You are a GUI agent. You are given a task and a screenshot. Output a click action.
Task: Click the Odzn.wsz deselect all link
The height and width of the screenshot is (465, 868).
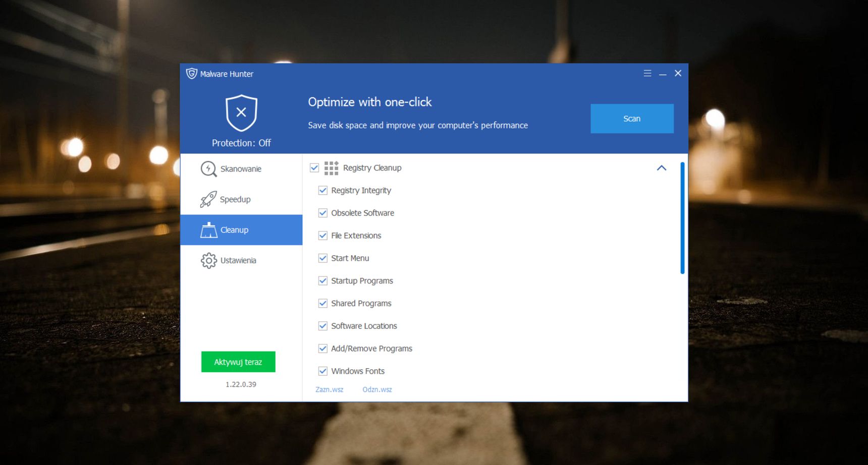tap(377, 390)
